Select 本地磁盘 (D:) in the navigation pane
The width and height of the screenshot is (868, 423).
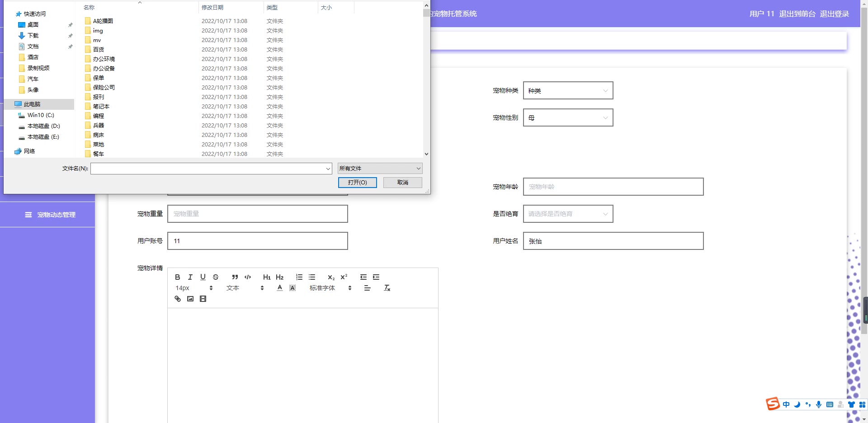click(x=43, y=126)
